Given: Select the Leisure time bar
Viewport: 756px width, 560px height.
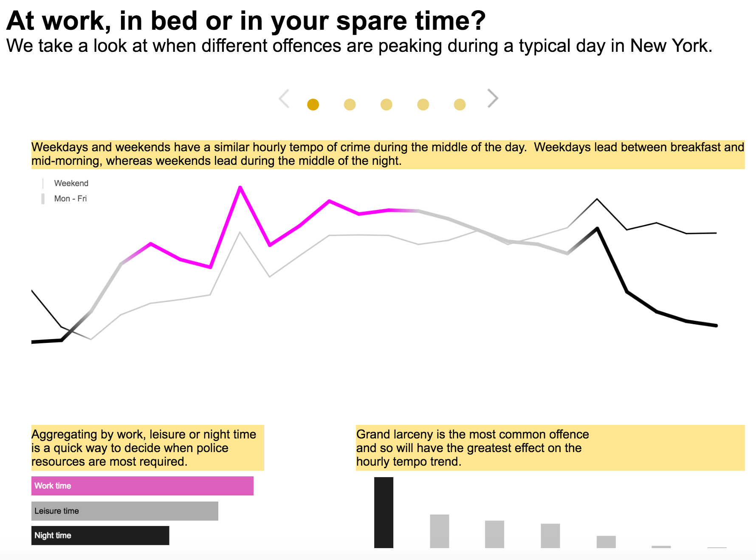Looking at the screenshot, I should 124,511.
